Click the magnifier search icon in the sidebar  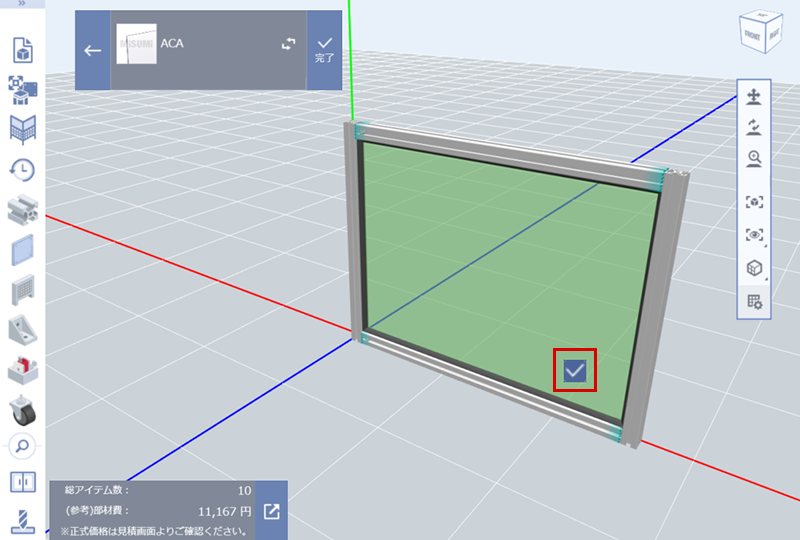click(x=22, y=446)
